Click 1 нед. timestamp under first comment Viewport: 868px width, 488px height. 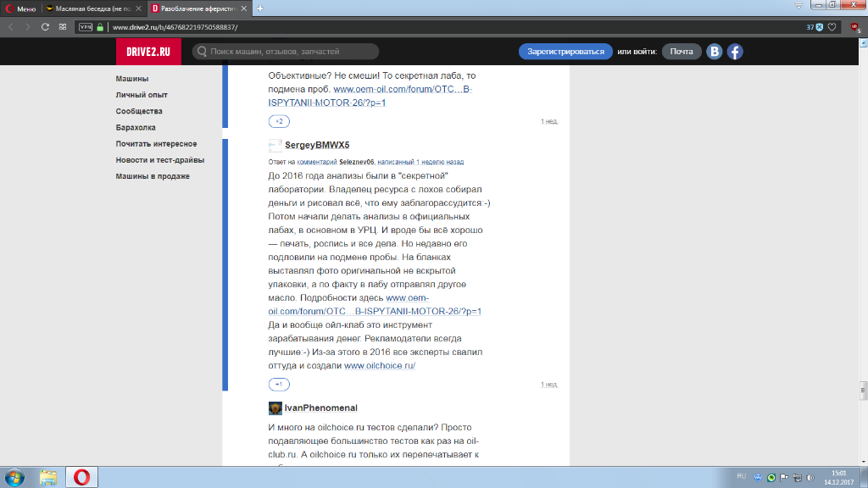point(549,121)
